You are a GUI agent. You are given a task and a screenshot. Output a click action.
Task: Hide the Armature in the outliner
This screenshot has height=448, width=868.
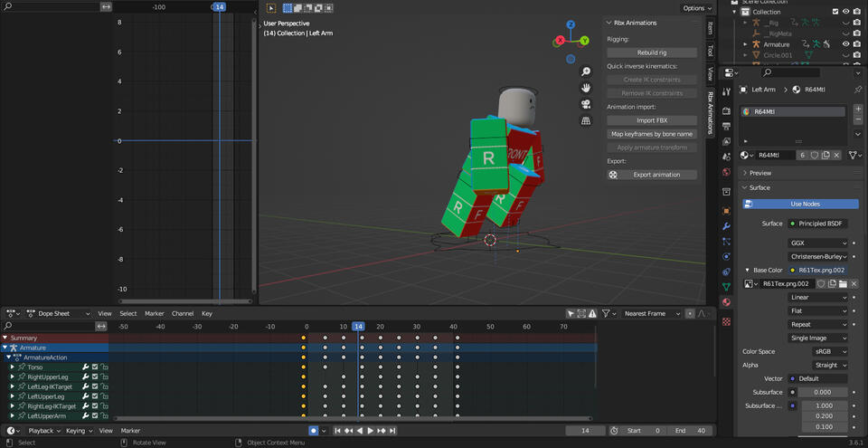[845, 43]
